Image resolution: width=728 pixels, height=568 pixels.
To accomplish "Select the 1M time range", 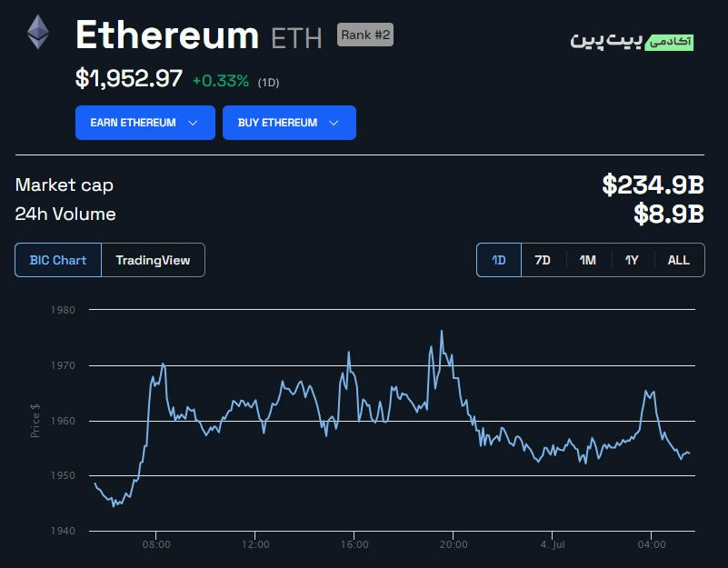I will (x=588, y=260).
